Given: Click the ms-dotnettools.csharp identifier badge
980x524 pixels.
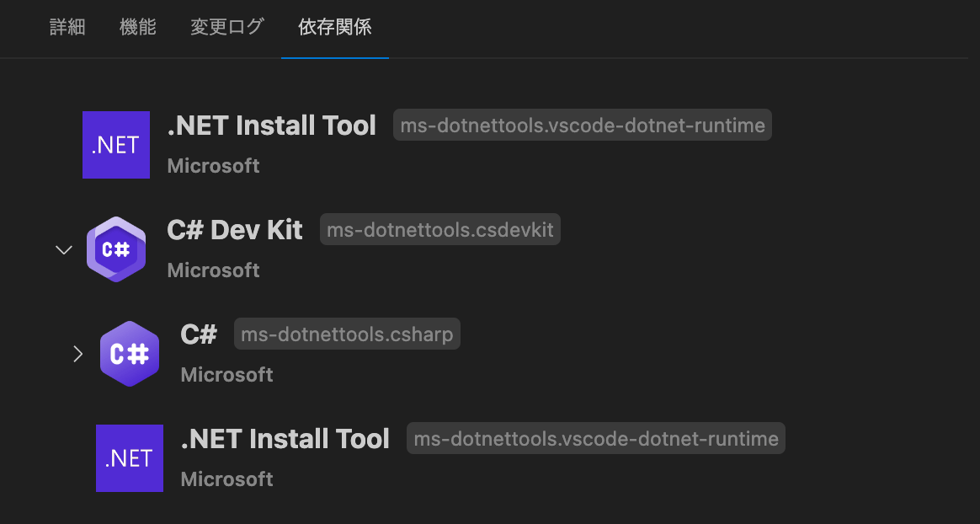Looking at the screenshot, I should tap(347, 334).
